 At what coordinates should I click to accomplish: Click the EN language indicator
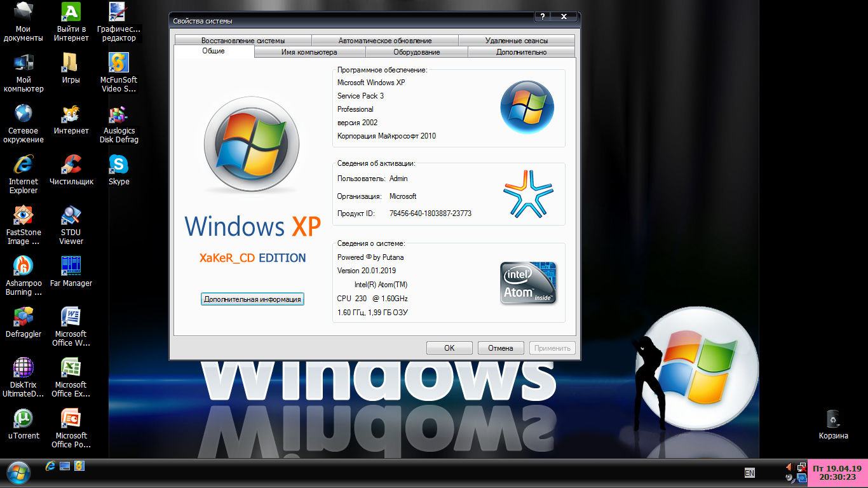[x=750, y=473]
